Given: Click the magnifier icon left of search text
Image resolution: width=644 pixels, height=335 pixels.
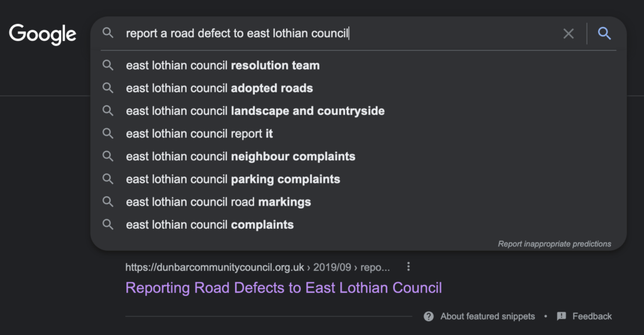Looking at the screenshot, I should pyautogui.click(x=108, y=33).
